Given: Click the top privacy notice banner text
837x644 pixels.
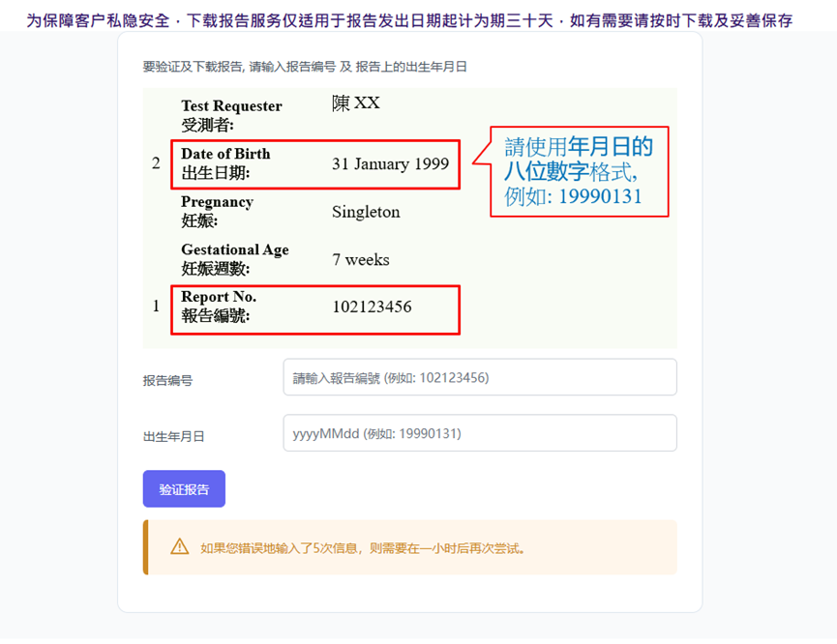Looking at the screenshot, I should pos(409,20).
